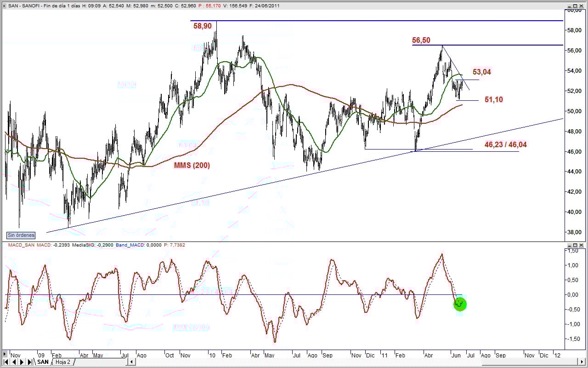Click the -1,50 MACD axis label
The image size is (588, 368).
coord(574,339)
